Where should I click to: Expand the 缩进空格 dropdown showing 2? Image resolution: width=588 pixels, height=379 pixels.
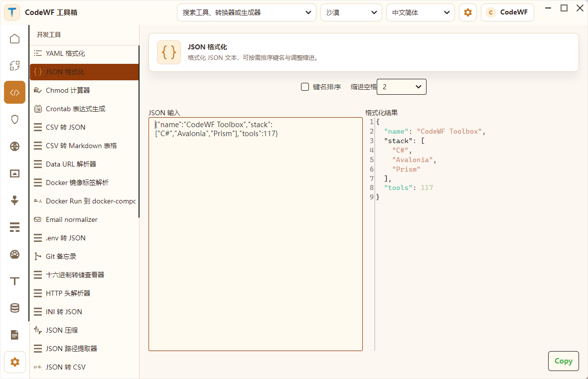401,87
